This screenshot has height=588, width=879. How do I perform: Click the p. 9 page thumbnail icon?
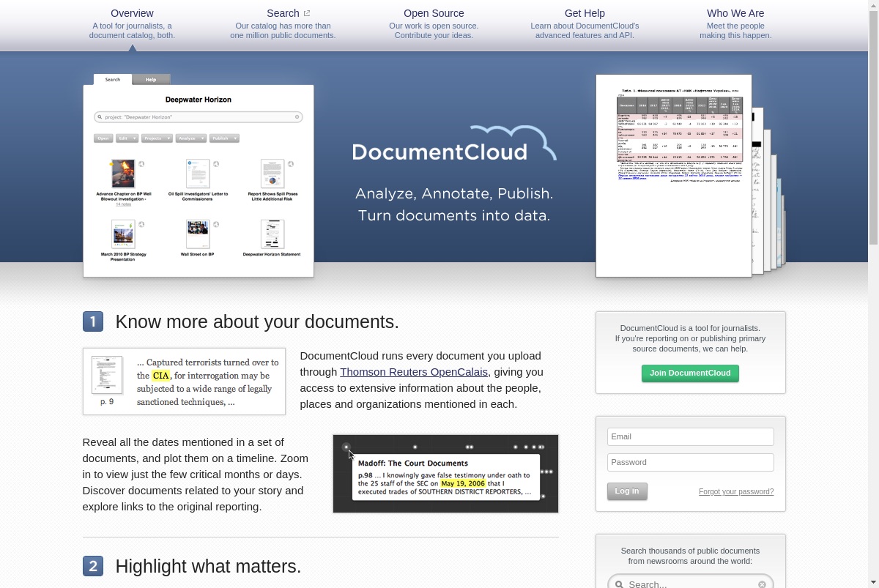tap(107, 374)
